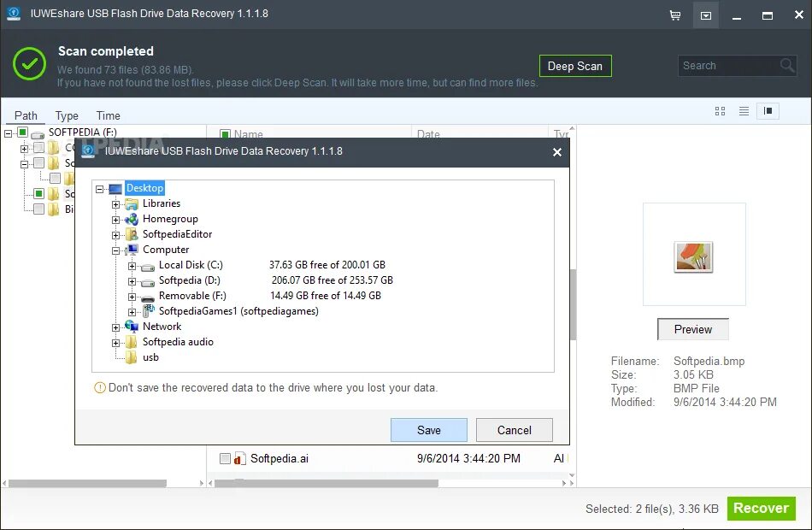Click Cancel in the dialog
Image resolution: width=812 pixels, height=530 pixels.
tap(515, 430)
